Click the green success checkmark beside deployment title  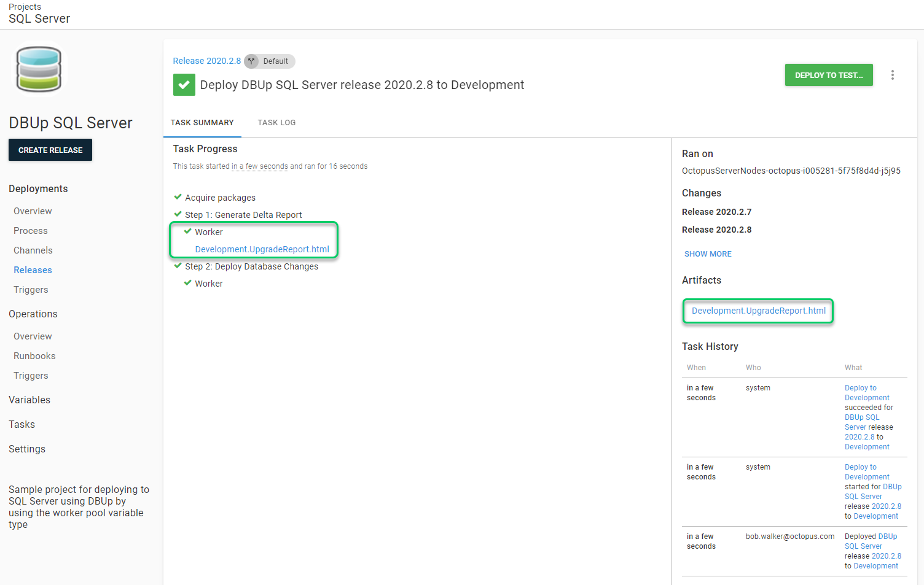pyautogui.click(x=184, y=85)
